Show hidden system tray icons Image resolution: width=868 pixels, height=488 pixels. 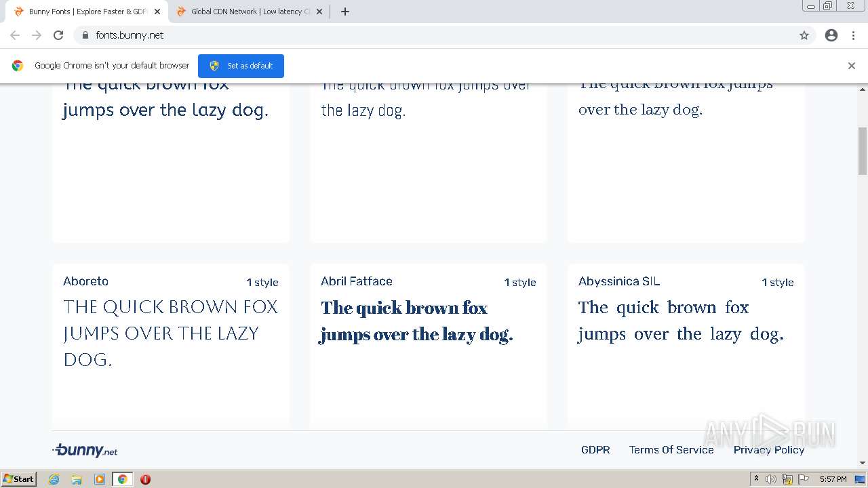[x=756, y=479]
